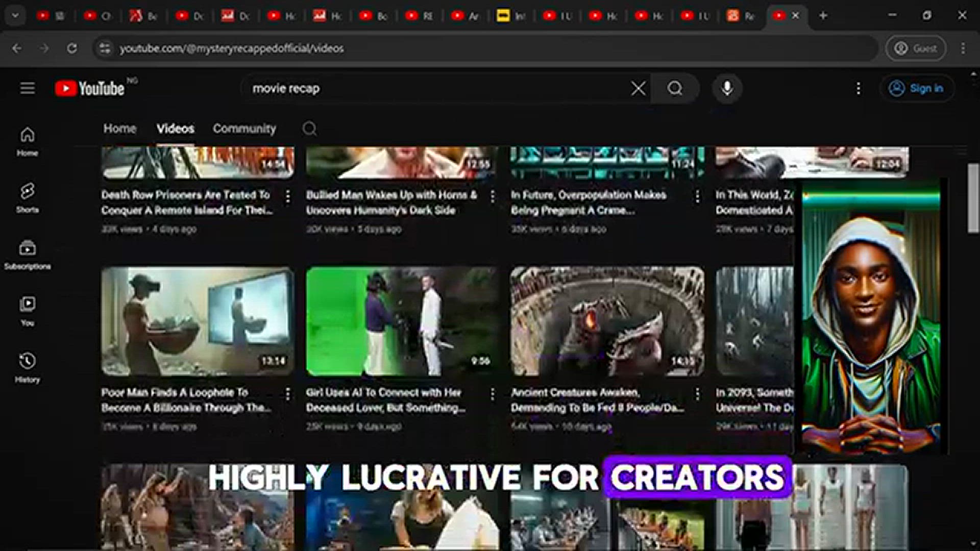Expand the browser tab search dropdown
This screenshot has width=980, height=551.
tap(15, 16)
